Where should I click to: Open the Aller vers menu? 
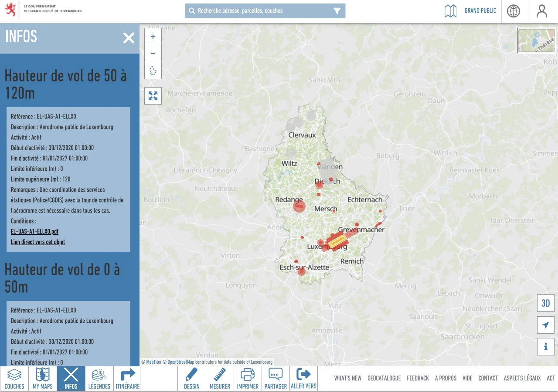pos(303,378)
